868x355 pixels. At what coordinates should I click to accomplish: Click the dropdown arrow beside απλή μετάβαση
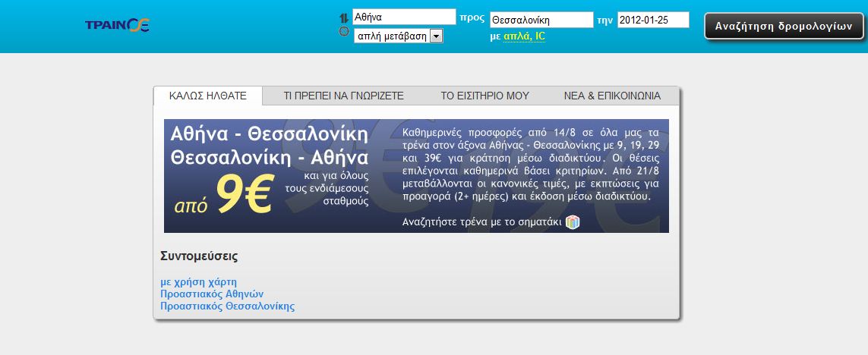[436, 36]
